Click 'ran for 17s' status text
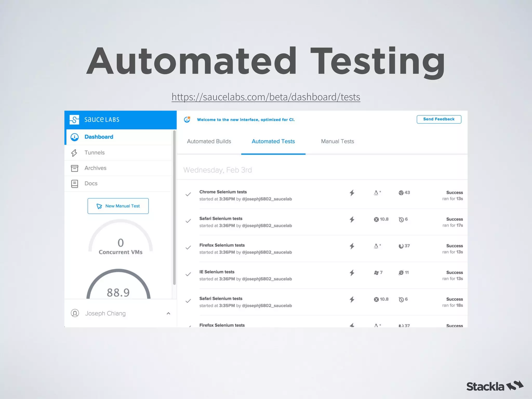 coord(453,225)
